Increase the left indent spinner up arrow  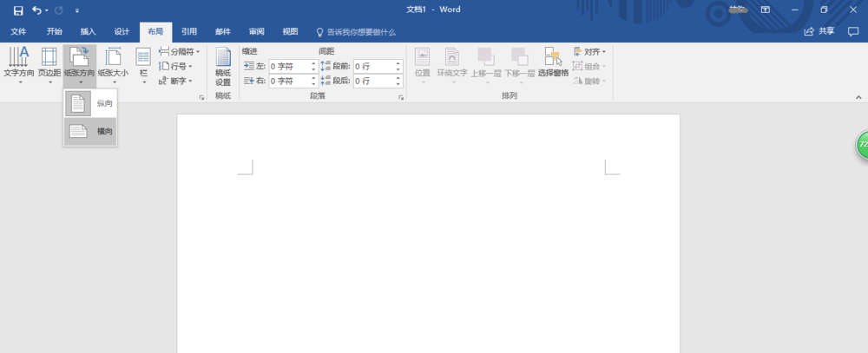[314, 63]
